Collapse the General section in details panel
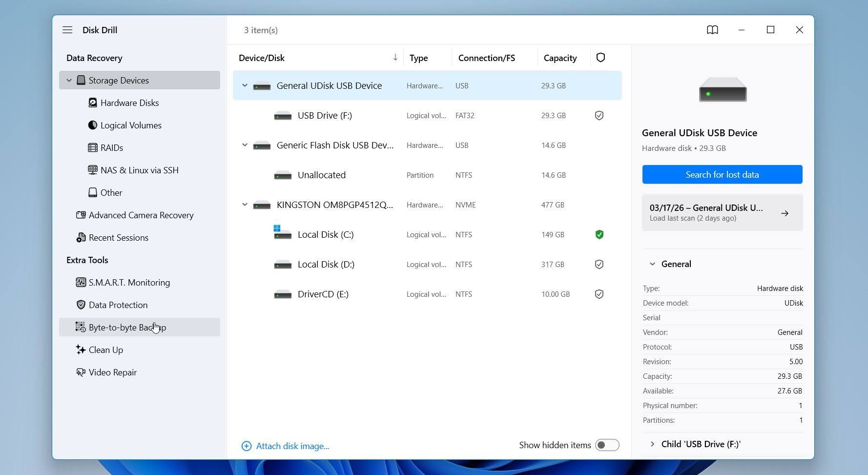Image resolution: width=868 pixels, height=475 pixels. pyautogui.click(x=652, y=264)
